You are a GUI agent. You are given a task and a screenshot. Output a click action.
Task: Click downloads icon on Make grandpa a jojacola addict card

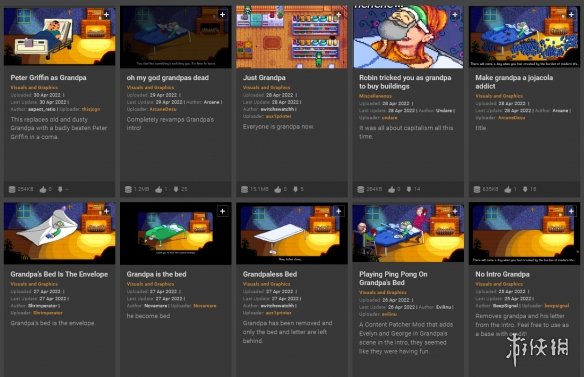[525, 189]
